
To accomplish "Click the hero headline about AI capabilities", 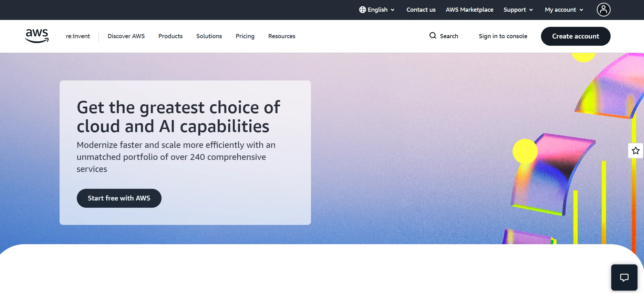I will [x=178, y=117].
